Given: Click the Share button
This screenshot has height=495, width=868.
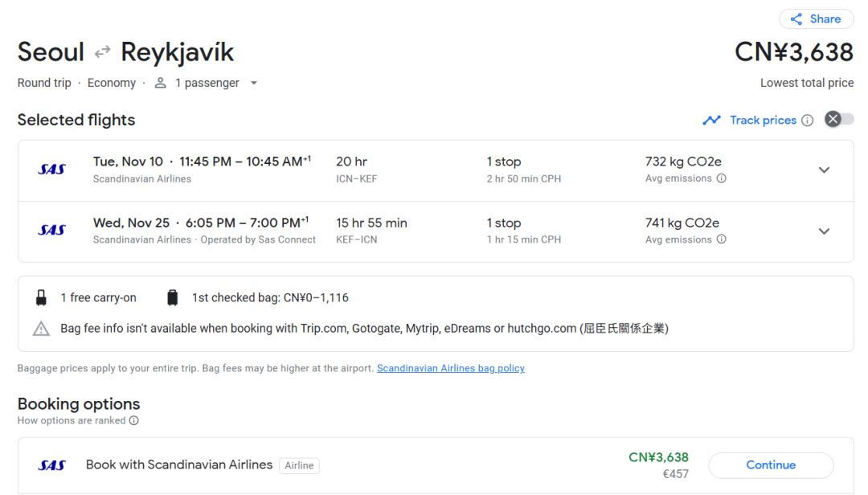Looking at the screenshot, I should (816, 18).
